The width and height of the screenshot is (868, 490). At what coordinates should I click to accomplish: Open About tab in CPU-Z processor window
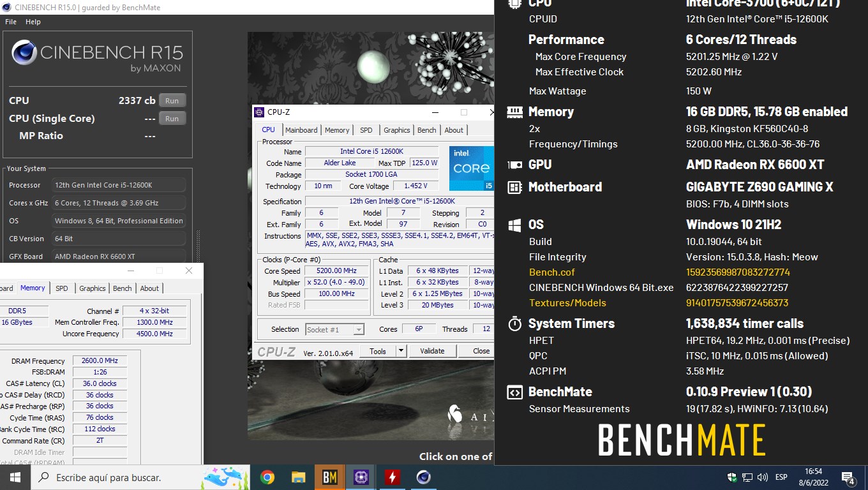(454, 130)
